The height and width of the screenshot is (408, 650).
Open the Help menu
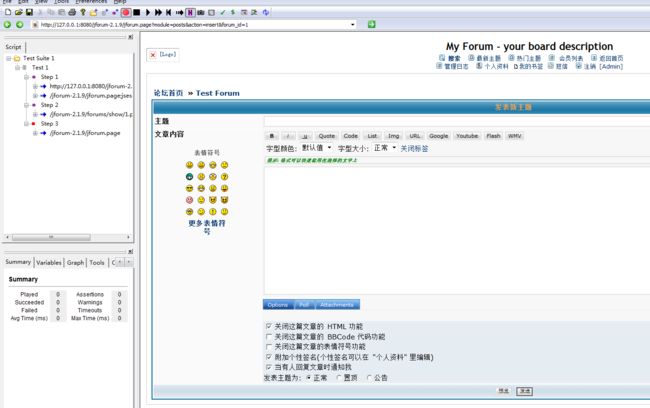[x=120, y=2]
